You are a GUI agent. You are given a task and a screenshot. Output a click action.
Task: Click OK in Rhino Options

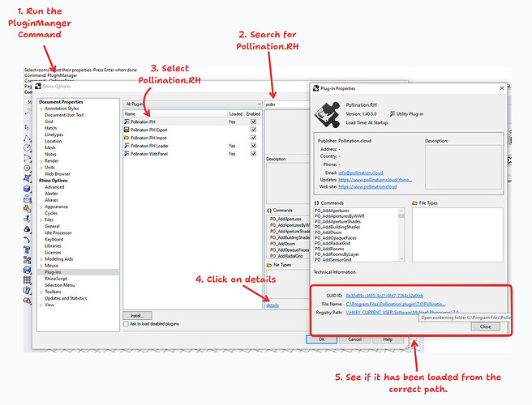click(322, 339)
